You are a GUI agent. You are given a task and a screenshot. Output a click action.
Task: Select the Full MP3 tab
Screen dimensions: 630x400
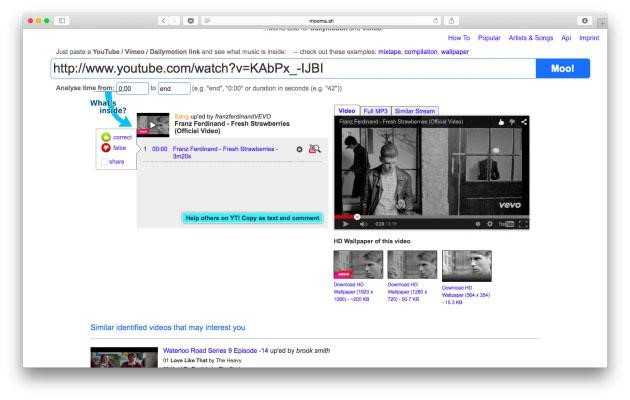point(375,111)
